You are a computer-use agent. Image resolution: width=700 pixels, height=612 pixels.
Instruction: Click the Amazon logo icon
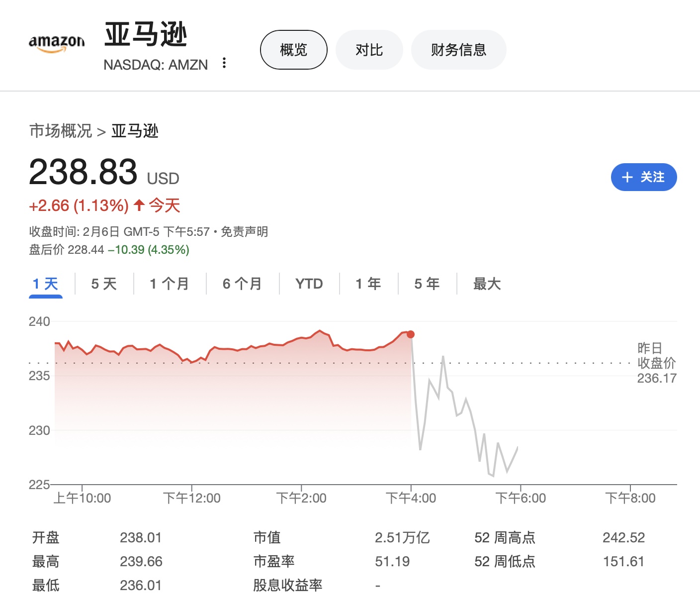coord(57,44)
